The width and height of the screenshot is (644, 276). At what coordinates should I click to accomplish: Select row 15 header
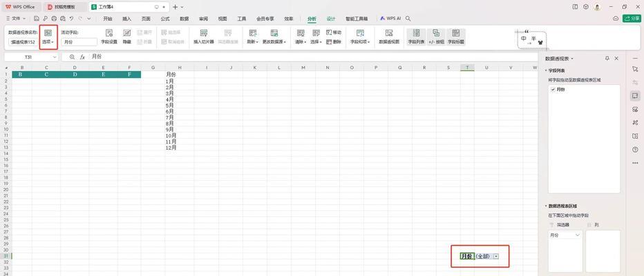6,159
